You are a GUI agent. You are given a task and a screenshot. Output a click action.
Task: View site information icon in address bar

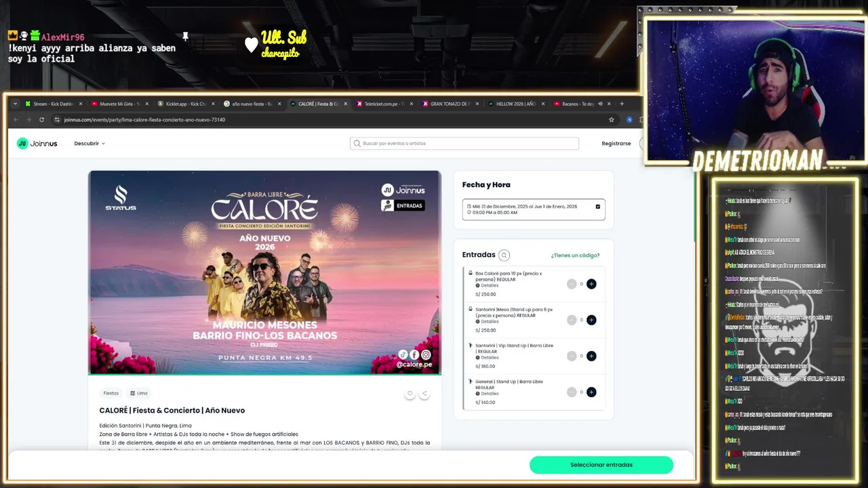[x=57, y=119]
